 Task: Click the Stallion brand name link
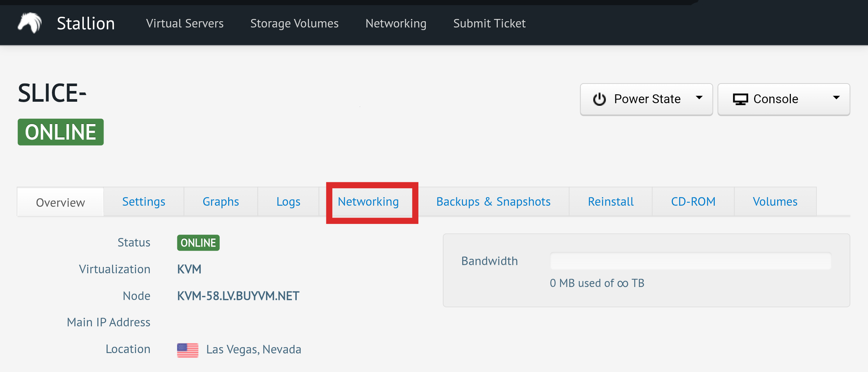point(86,23)
